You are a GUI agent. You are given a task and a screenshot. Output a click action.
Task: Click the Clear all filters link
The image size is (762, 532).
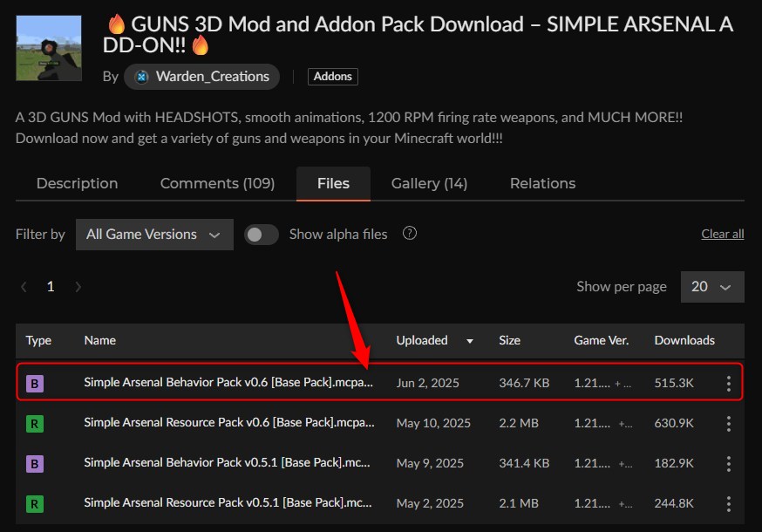point(722,234)
